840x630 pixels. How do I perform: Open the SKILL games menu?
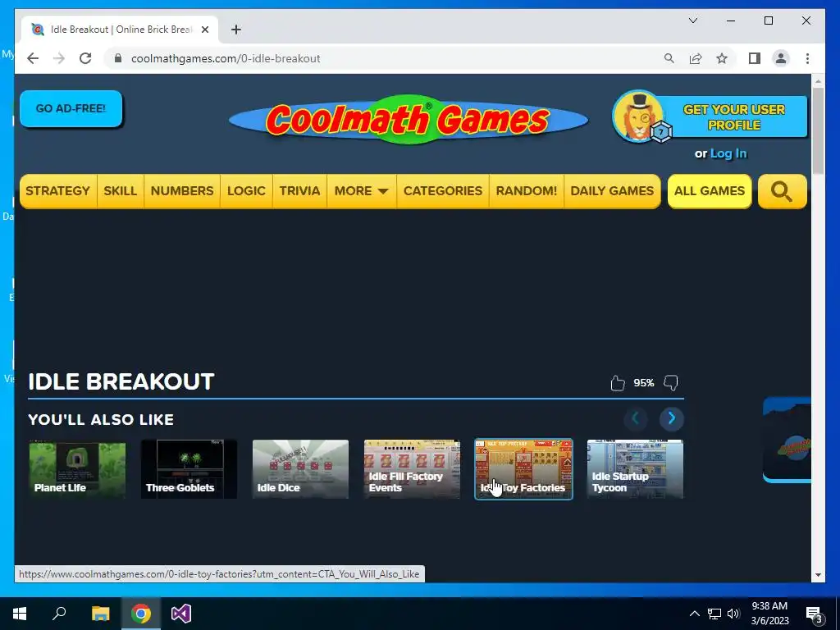(x=120, y=191)
